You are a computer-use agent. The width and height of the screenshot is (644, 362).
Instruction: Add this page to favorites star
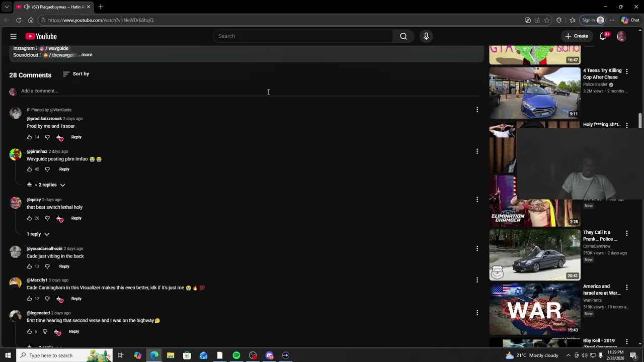click(547, 20)
